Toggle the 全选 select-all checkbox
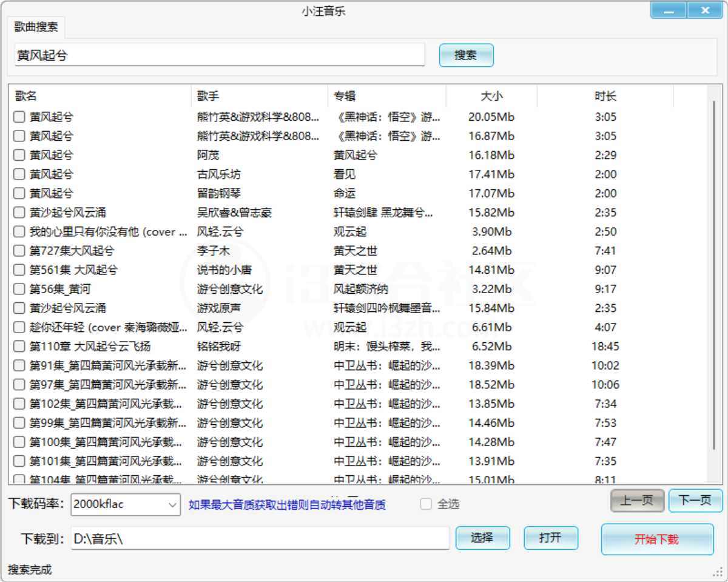The image size is (728, 582). pos(426,504)
